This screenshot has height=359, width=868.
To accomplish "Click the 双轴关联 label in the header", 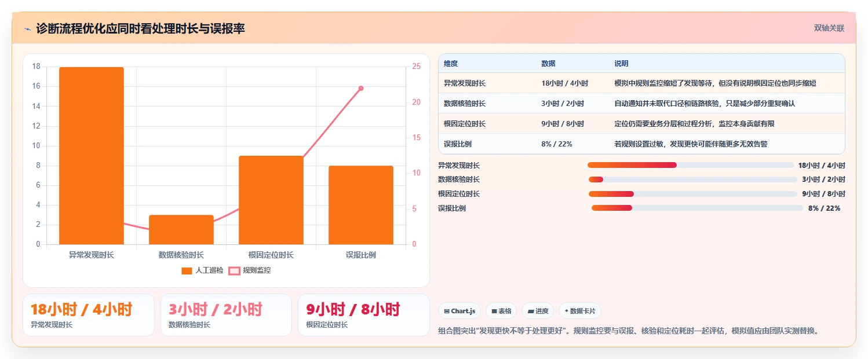I will pos(829,28).
